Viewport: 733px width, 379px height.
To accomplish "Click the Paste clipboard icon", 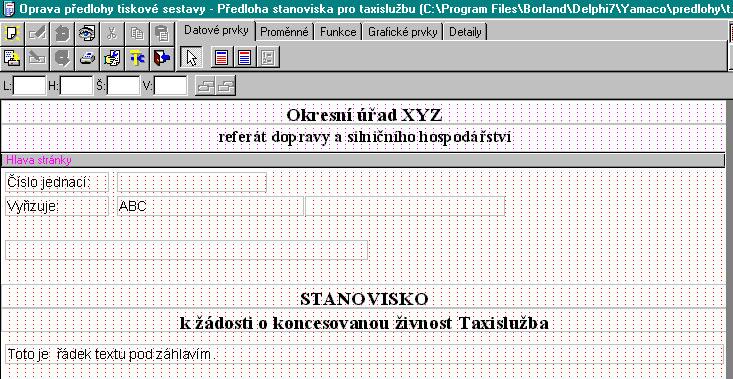I will pyautogui.click(x=162, y=33).
